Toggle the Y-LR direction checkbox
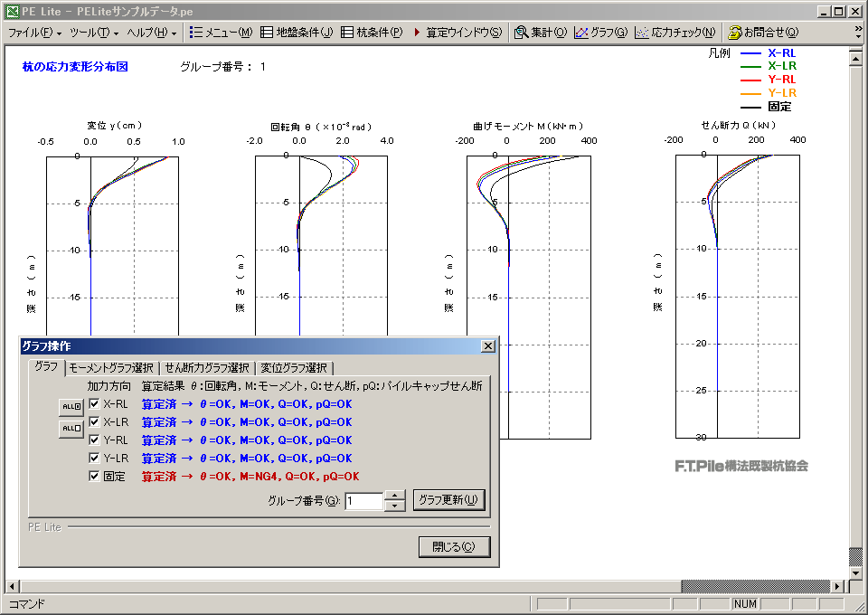 (x=94, y=459)
